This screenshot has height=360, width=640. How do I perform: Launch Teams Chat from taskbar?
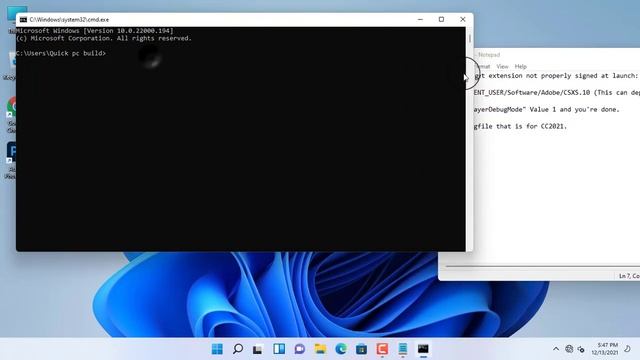pyautogui.click(x=300, y=349)
